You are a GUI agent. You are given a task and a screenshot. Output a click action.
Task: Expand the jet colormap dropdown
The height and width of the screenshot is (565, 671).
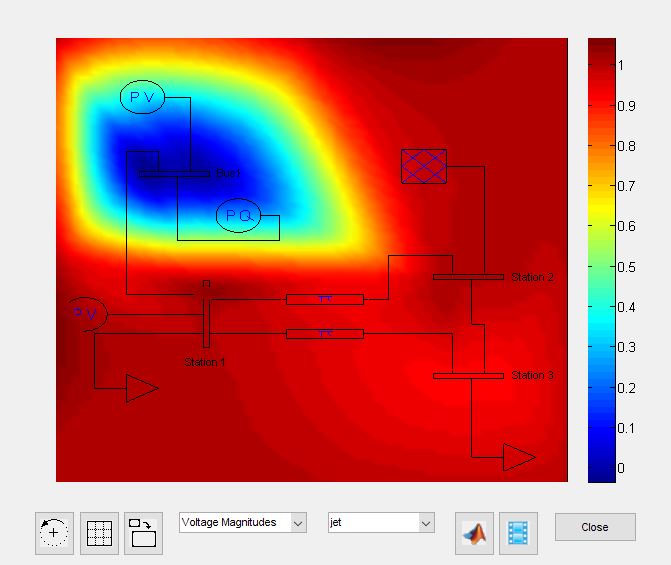click(x=381, y=523)
